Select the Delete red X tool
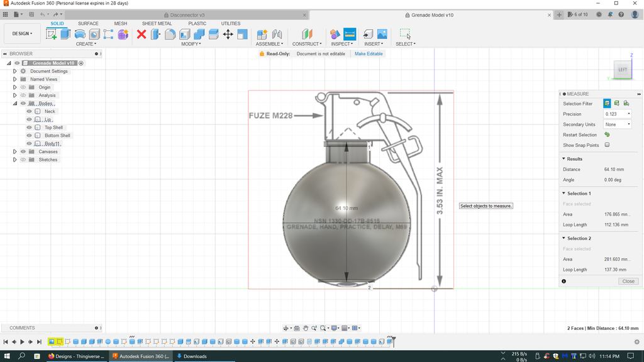The height and width of the screenshot is (362, 644). point(142,34)
